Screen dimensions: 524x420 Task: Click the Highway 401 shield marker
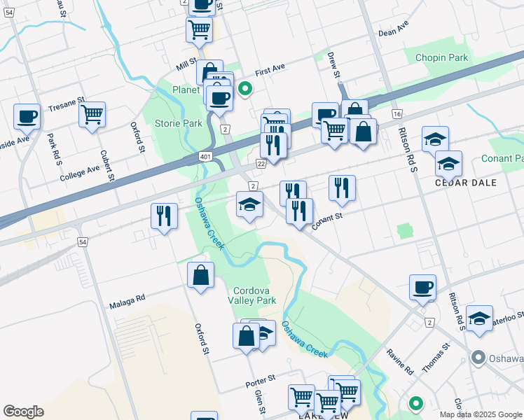click(205, 156)
